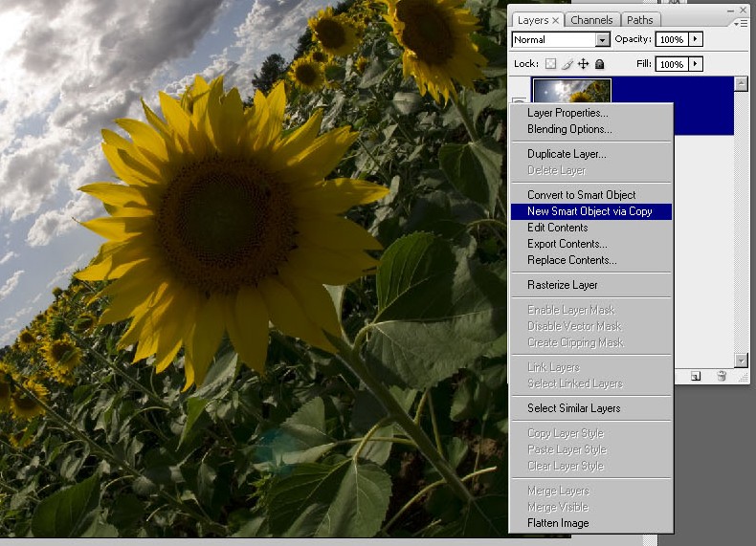Open the Opacity slider arrow

[x=695, y=39]
